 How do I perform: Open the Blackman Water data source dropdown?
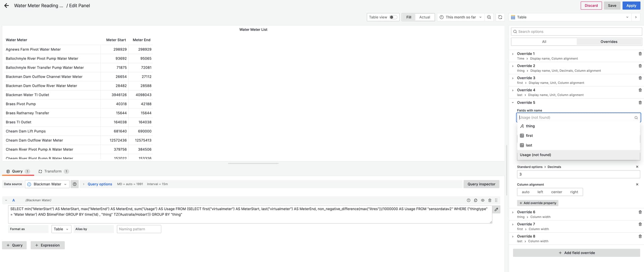tap(47, 184)
